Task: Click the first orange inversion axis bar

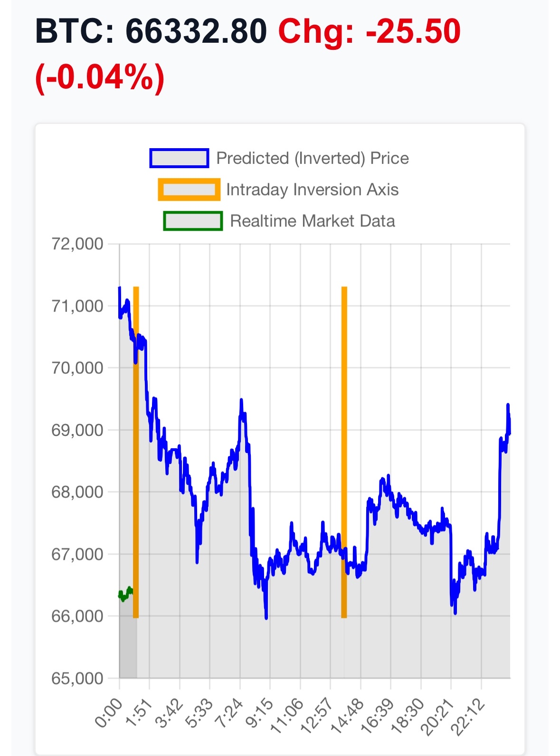Action: [x=136, y=451]
